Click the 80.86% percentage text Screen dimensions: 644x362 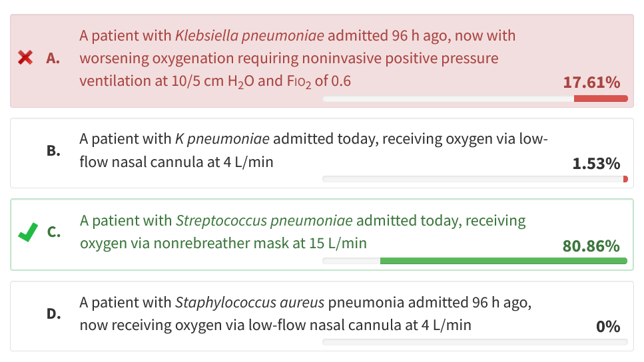tap(591, 246)
